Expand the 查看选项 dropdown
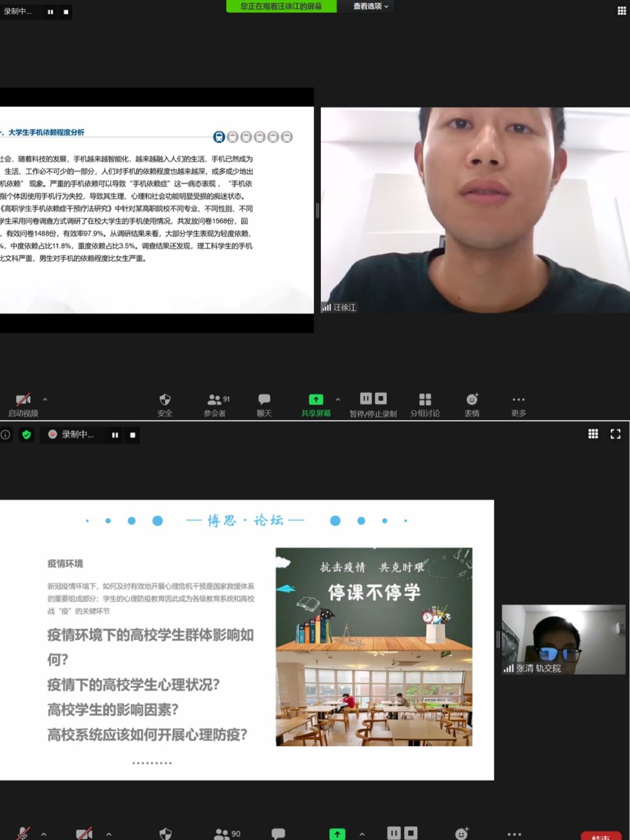This screenshot has width=630, height=840. pyautogui.click(x=370, y=6)
